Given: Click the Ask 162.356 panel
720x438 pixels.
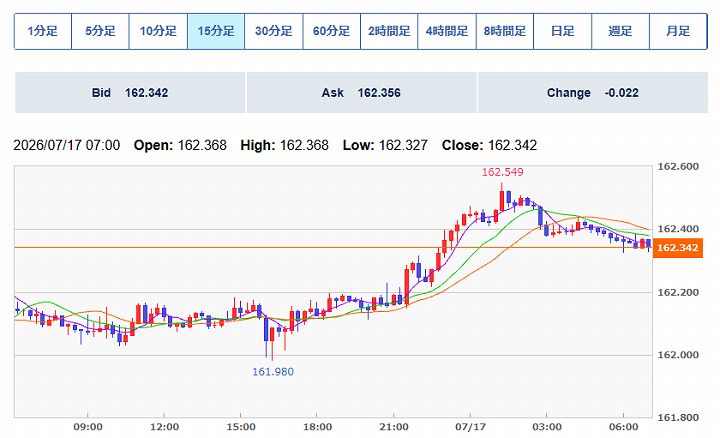Looking at the screenshot, I should click(361, 92).
